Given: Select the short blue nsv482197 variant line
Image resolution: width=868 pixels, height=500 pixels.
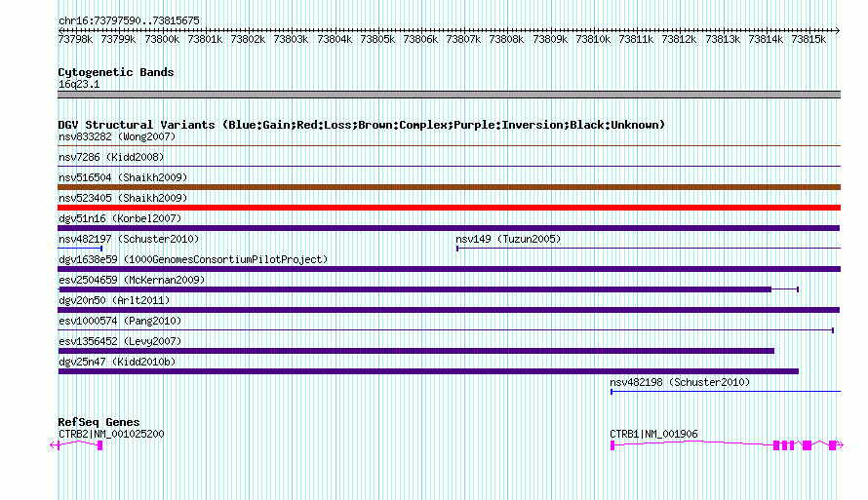Looking at the screenshot, I should click(x=80, y=249).
